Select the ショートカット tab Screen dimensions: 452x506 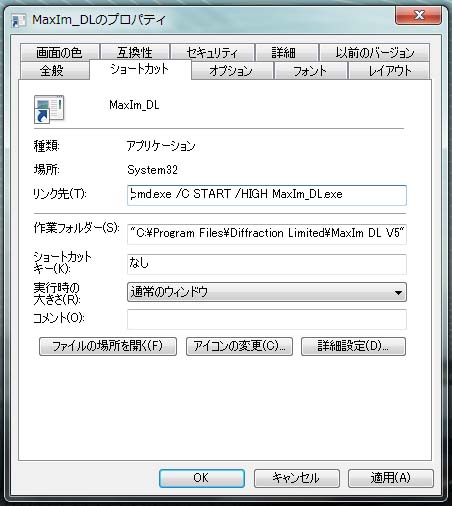(140, 69)
